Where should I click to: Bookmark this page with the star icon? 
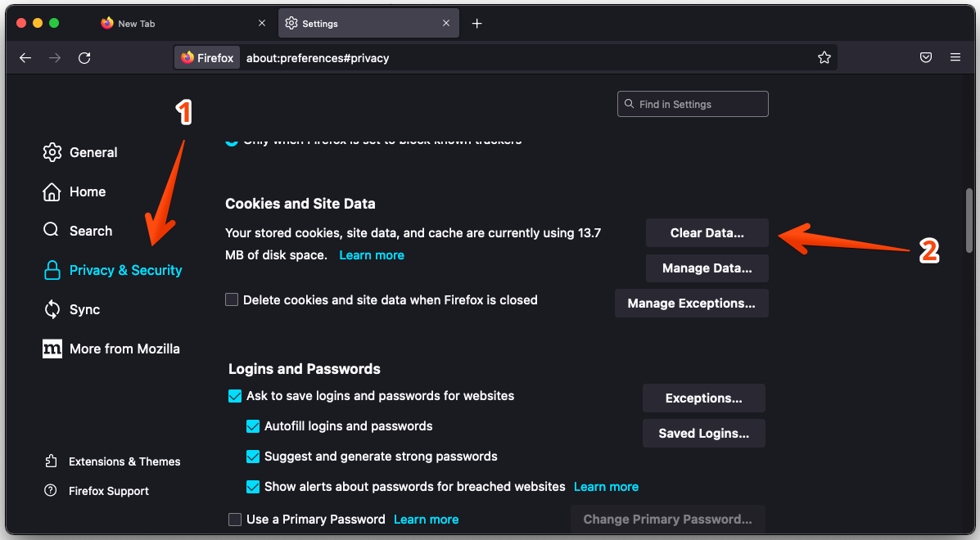824,58
